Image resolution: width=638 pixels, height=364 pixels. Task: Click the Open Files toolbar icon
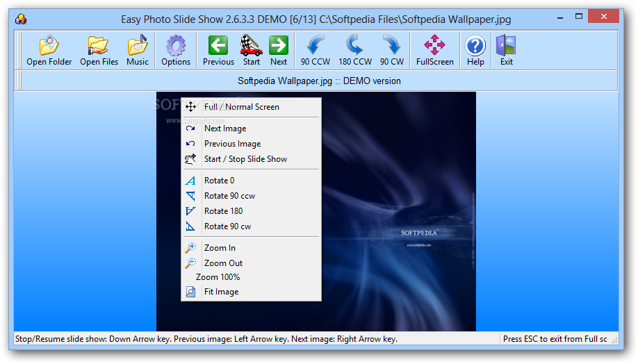[x=99, y=45]
